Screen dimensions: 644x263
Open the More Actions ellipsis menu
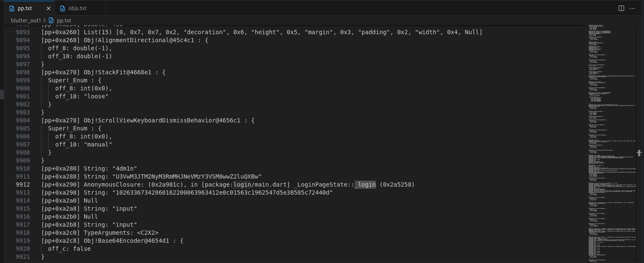tap(633, 8)
